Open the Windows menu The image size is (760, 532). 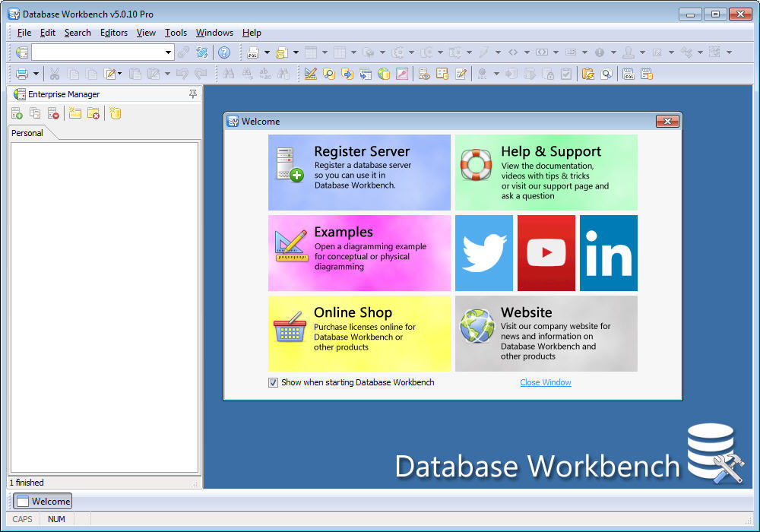coord(214,33)
